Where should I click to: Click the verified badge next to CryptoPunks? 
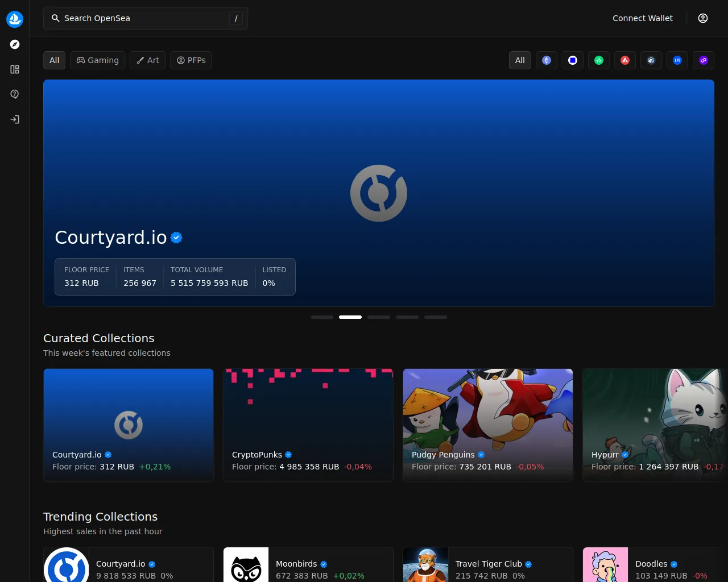(288, 455)
